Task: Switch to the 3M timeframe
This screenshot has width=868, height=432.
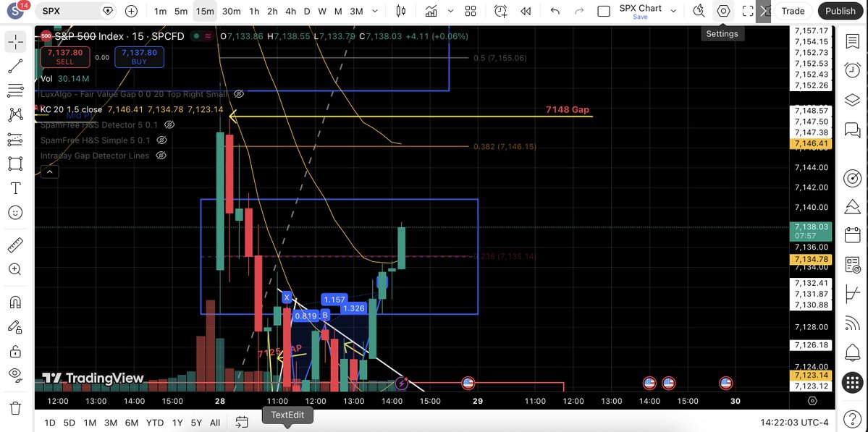Action: click(356, 11)
